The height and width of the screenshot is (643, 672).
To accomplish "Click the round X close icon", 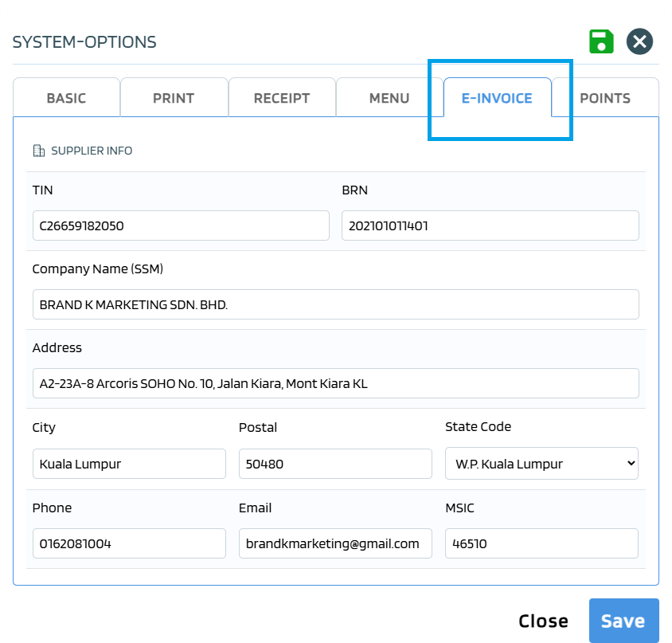I will 639,41.
